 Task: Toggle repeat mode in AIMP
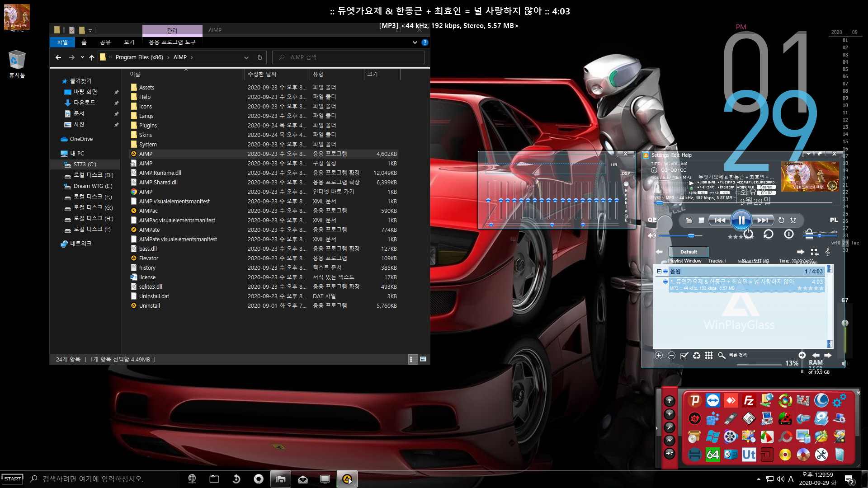[x=781, y=220]
